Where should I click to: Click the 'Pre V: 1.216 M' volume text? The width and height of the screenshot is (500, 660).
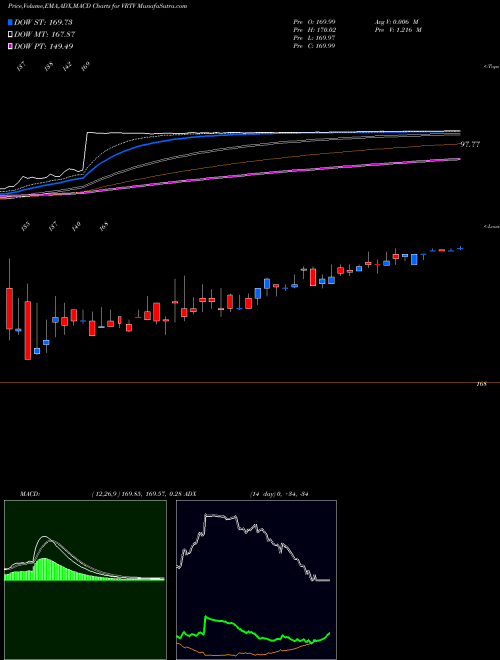(x=397, y=30)
